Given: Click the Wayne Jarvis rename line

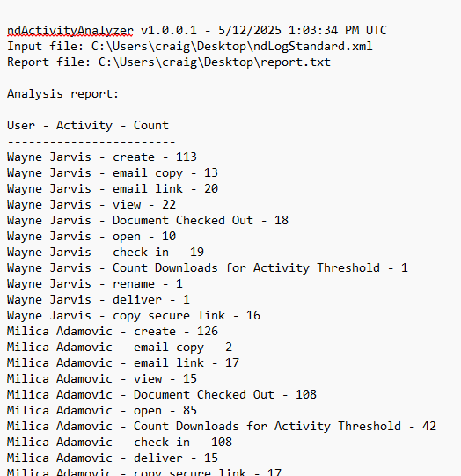Looking at the screenshot, I should pyautogui.click(x=95, y=284).
